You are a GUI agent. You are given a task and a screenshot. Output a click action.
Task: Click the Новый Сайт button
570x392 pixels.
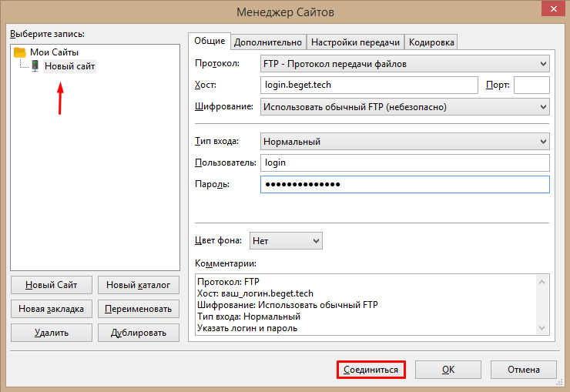pos(52,285)
